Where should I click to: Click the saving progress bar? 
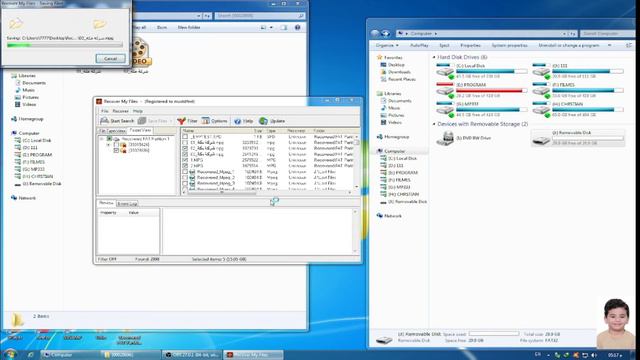pos(64,45)
